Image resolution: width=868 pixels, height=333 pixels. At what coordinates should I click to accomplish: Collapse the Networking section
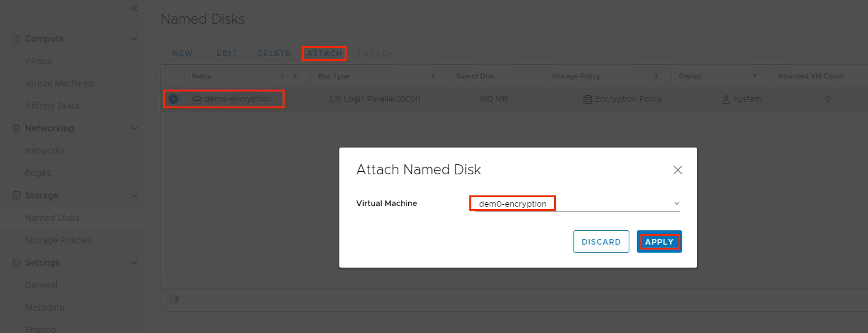134,128
